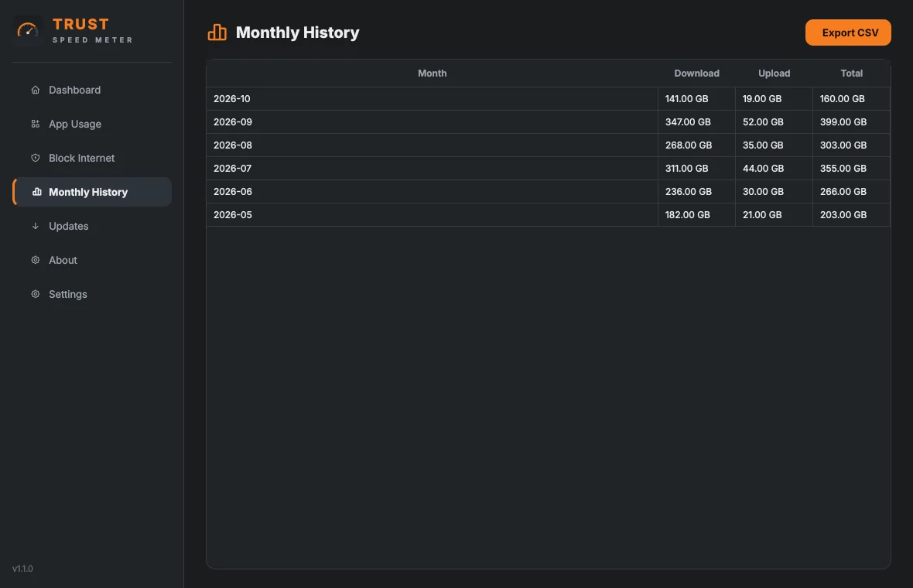Click the App Usage grid icon
Screen dimensions: 913x588
tap(36, 124)
